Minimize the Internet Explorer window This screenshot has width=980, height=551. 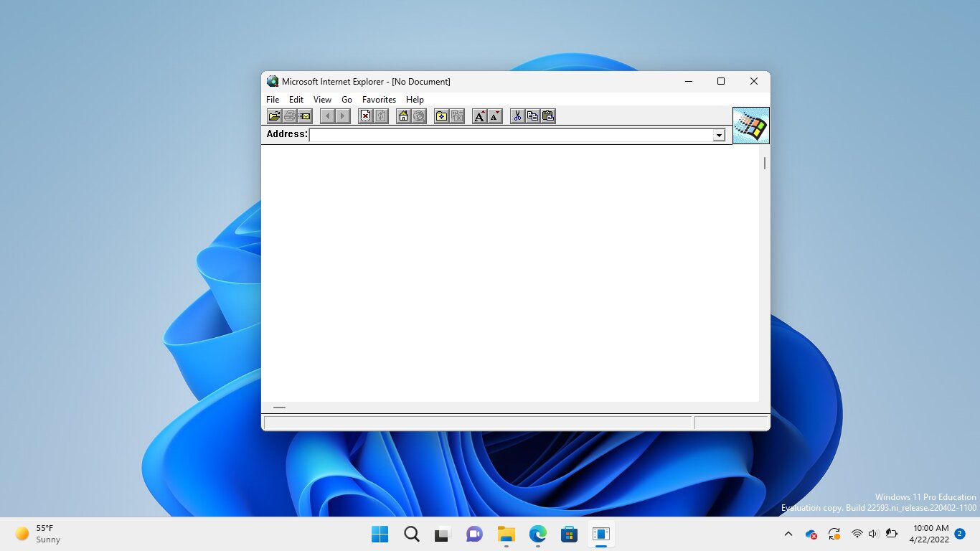click(689, 81)
